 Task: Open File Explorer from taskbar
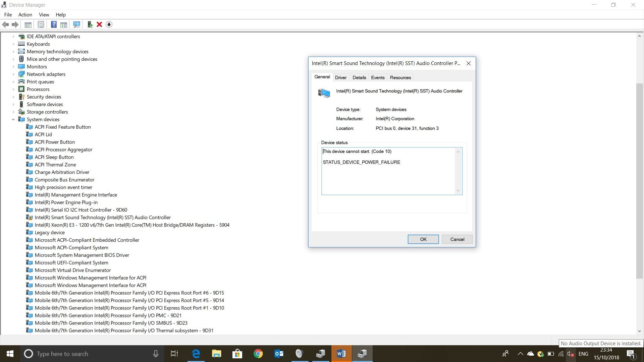(217, 354)
